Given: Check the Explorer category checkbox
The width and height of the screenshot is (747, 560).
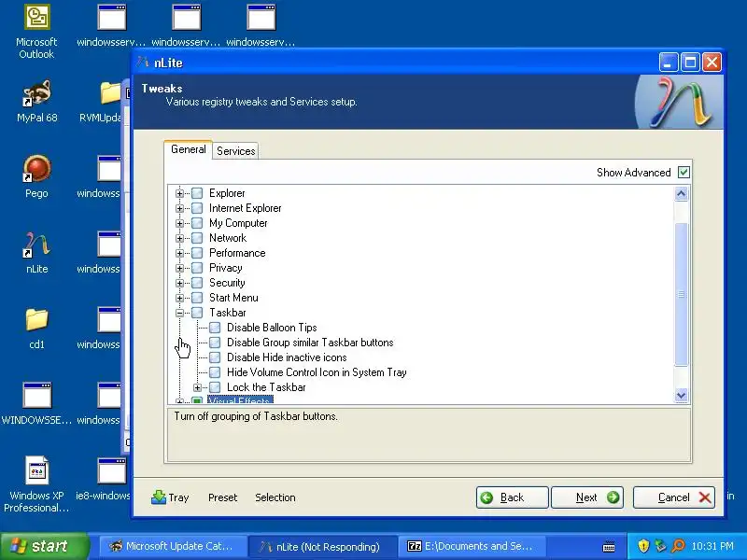Looking at the screenshot, I should pos(197,193).
